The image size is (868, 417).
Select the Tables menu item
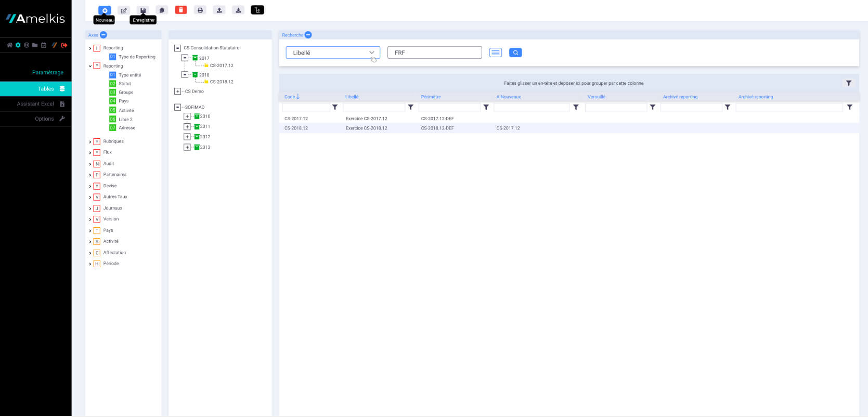(x=36, y=89)
